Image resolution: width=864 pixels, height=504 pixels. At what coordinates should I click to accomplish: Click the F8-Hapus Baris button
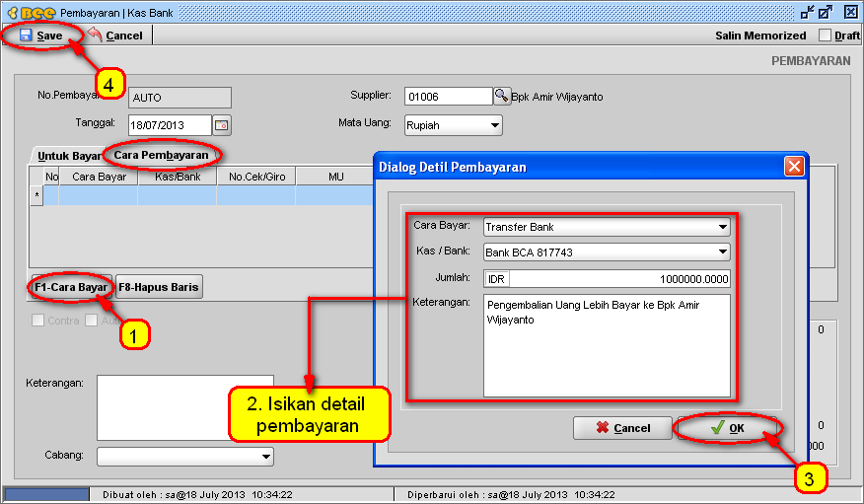click(159, 287)
